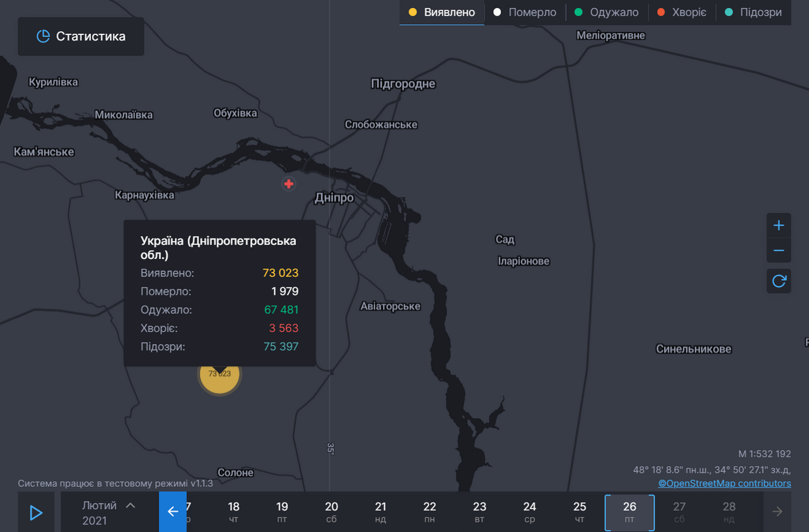Zoom out of the map

779,251
